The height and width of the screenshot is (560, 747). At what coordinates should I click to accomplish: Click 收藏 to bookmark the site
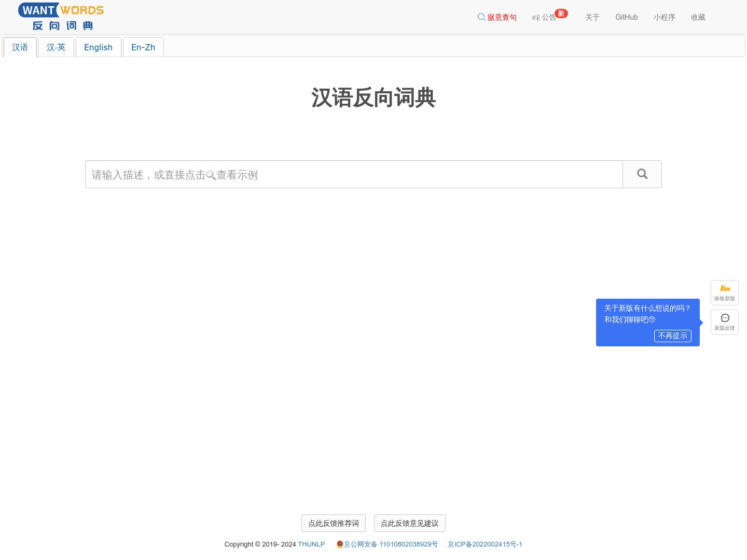point(698,17)
